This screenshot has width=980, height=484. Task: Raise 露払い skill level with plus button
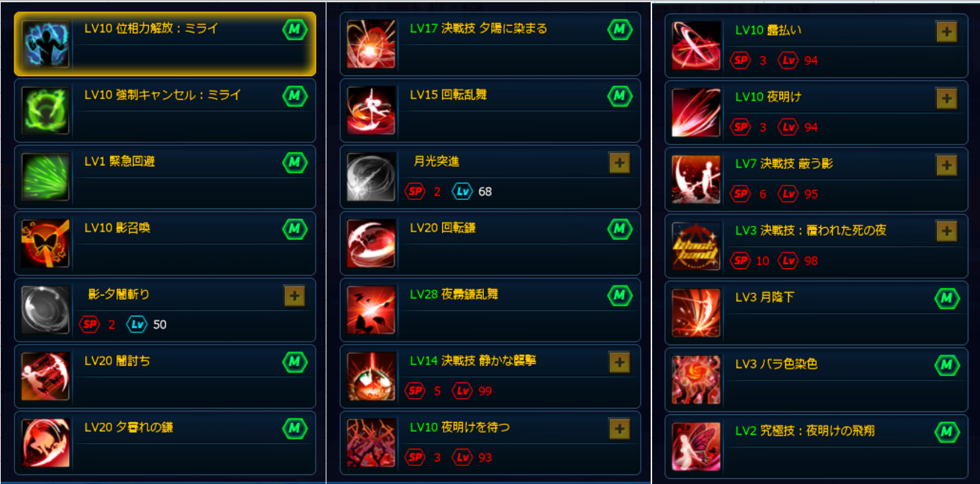click(x=946, y=32)
